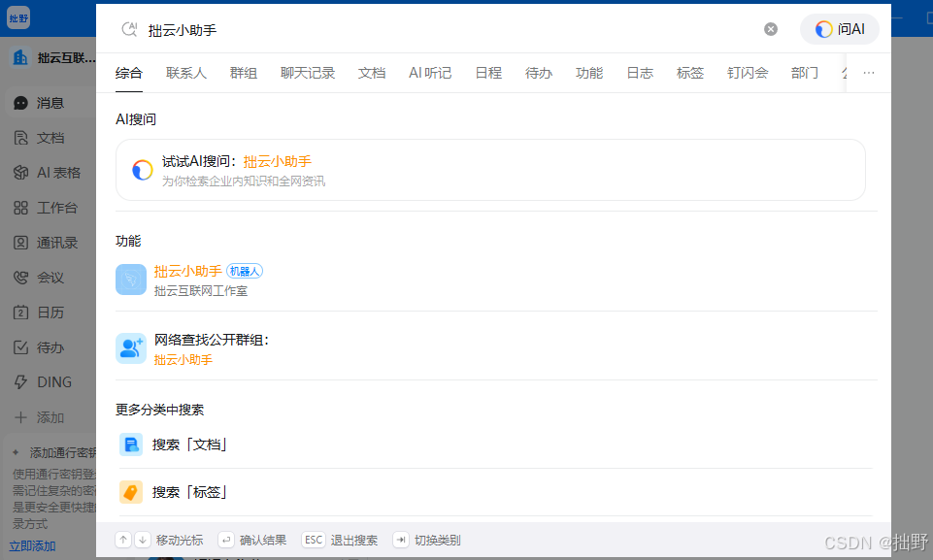This screenshot has width=933, height=560.
Task: Open the 聊天记录 tab
Action: [x=308, y=73]
